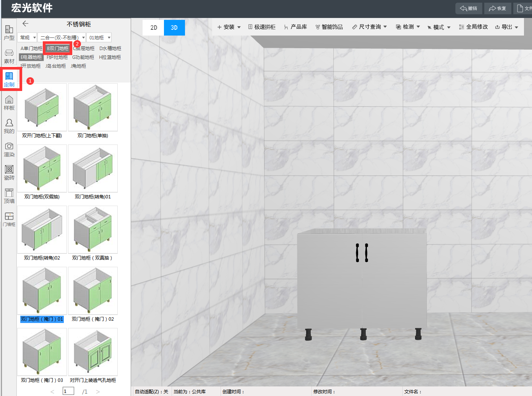The image size is (532, 396).
Task: Select category C抽屉地柜
Action: tap(84, 49)
